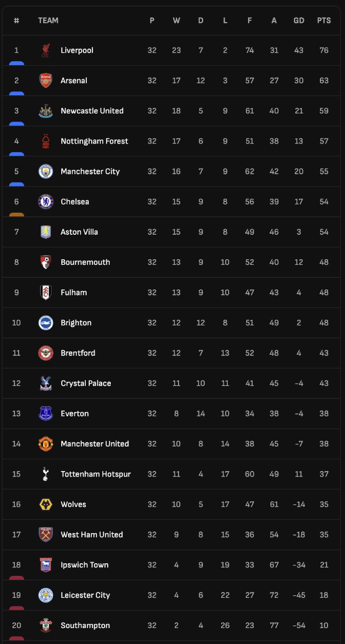This screenshot has width=345, height=644.
Task: Click the blue qualification marker under rank 1
Action: [16, 63]
